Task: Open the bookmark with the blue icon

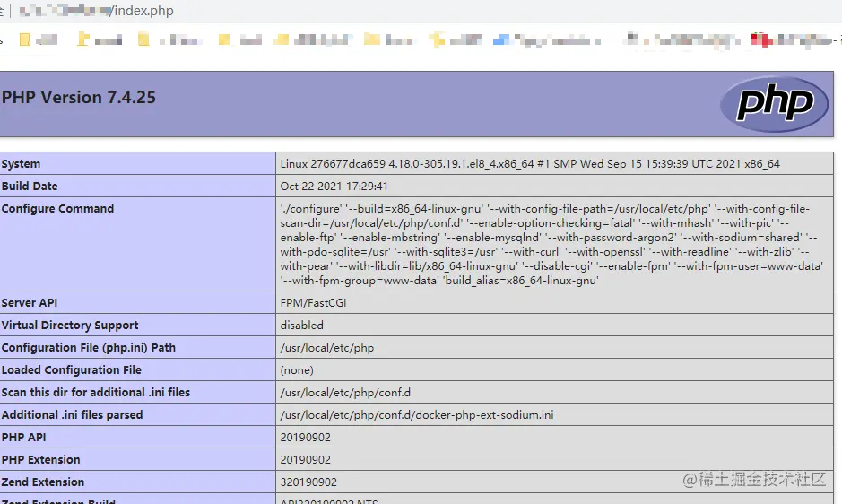Action: pyautogui.click(x=547, y=39)
